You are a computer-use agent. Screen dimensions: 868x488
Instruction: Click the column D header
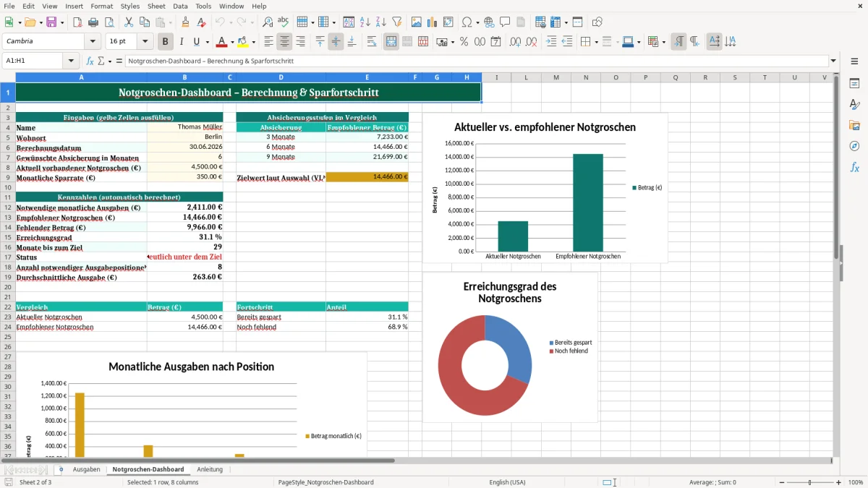coord(281,77)
